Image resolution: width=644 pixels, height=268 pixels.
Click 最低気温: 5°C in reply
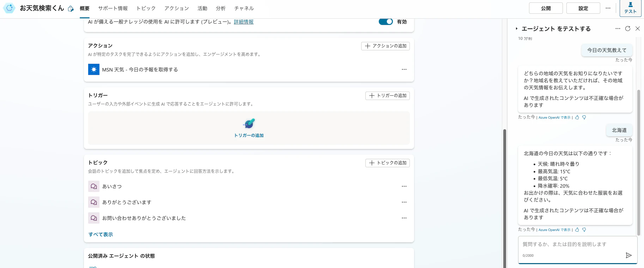click(x=553, y=179)
